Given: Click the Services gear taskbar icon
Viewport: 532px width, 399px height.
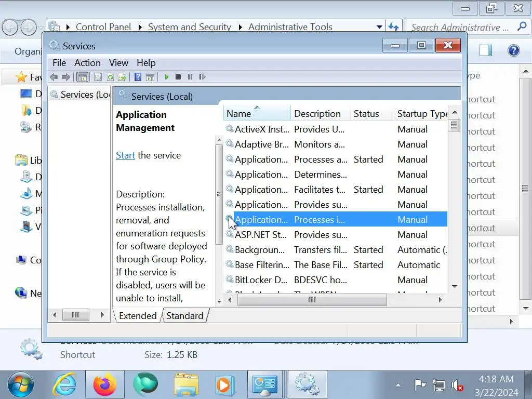Looking at the screenshot, I should 307,384.
